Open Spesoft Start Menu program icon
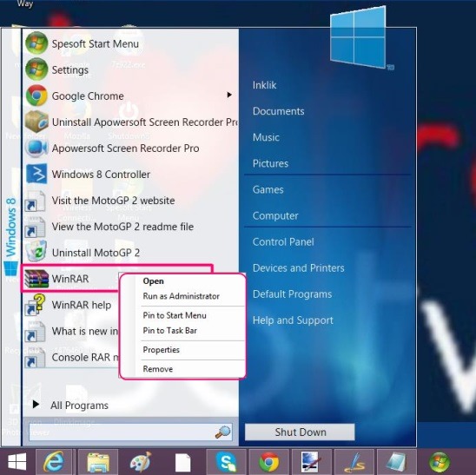This screenshot has width=476, height=475. [x=36, y=43]
